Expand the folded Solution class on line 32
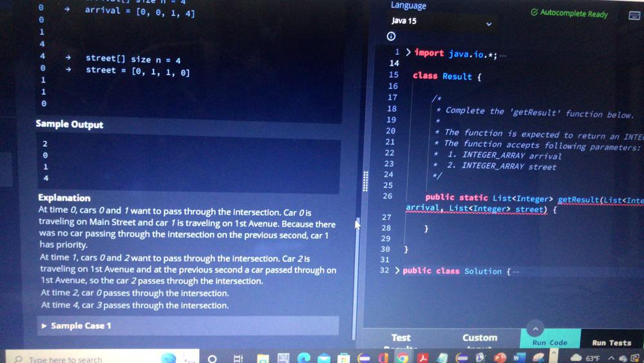Image resolution: width=644 pixels, height=363 pixels. pos(397,270)
